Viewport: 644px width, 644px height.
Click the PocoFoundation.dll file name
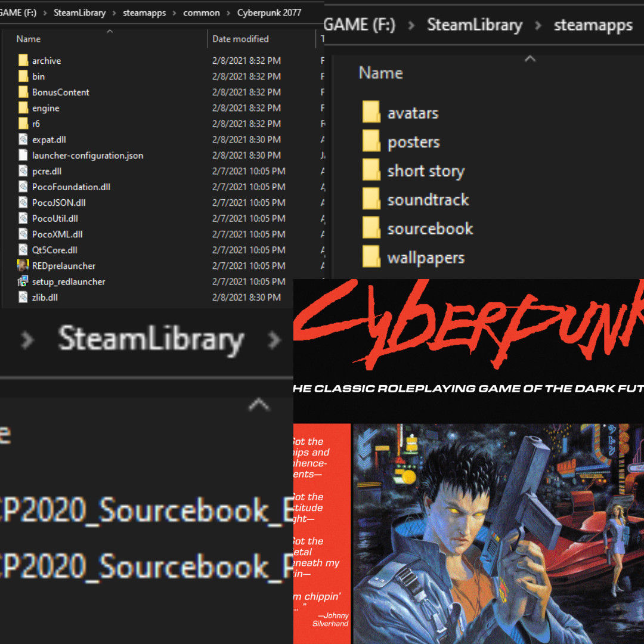tap(71, 187)
